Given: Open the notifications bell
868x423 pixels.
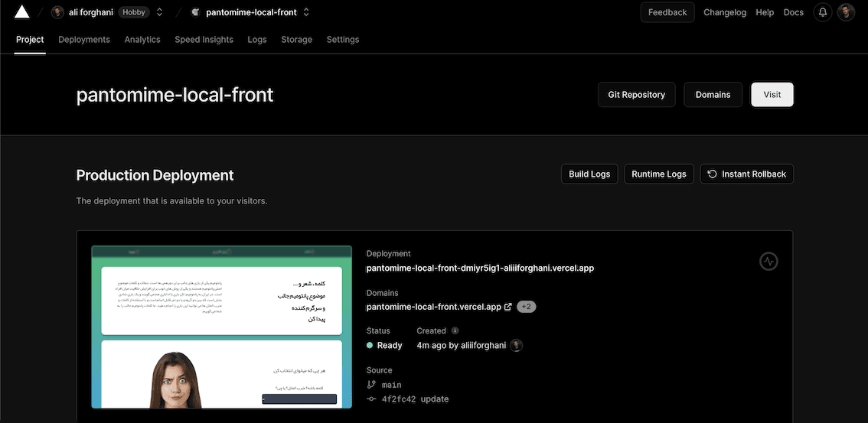Looking at the screenshot, I should click(x=823, y=12).
